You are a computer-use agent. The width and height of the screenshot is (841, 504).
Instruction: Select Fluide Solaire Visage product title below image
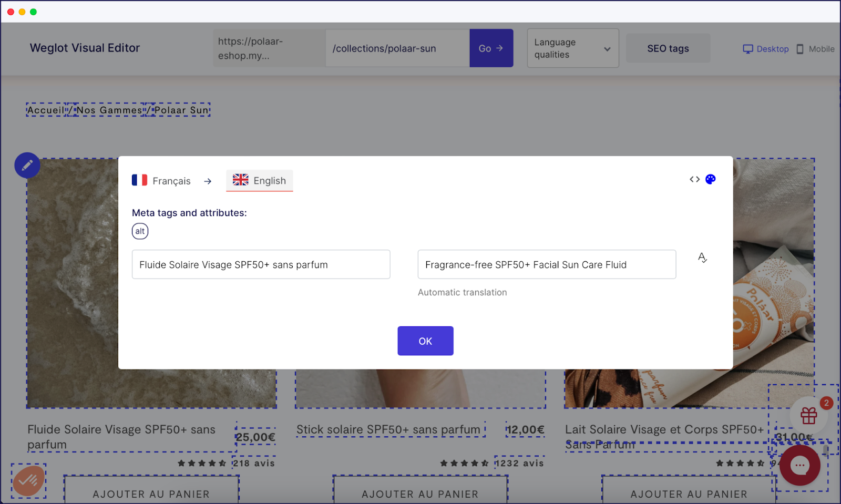tap(121, 437)
